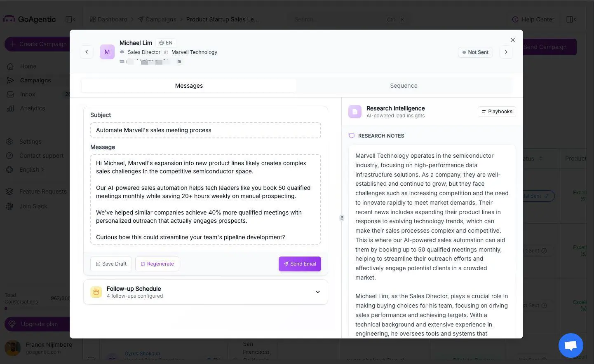This screenshot has height=364, width=594.
Task: Click the Inbox tray icon
Action: pos(11,94)
